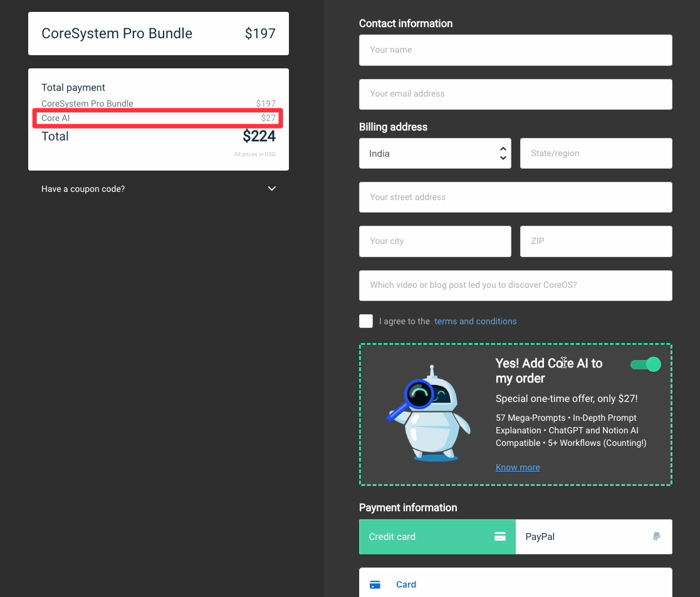Click the ZIP code field
The width and height of the screenshot is (700, 597).
tap(595, 241)
